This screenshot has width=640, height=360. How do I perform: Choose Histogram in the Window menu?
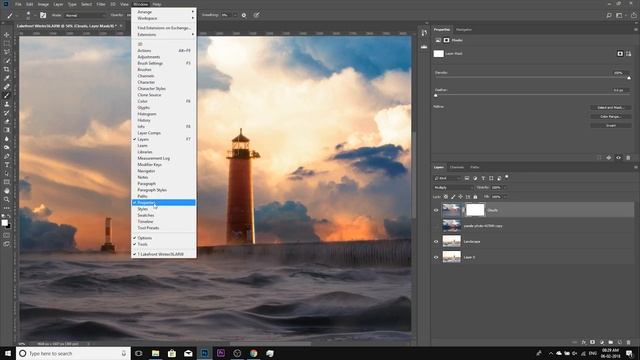[164, 114]
